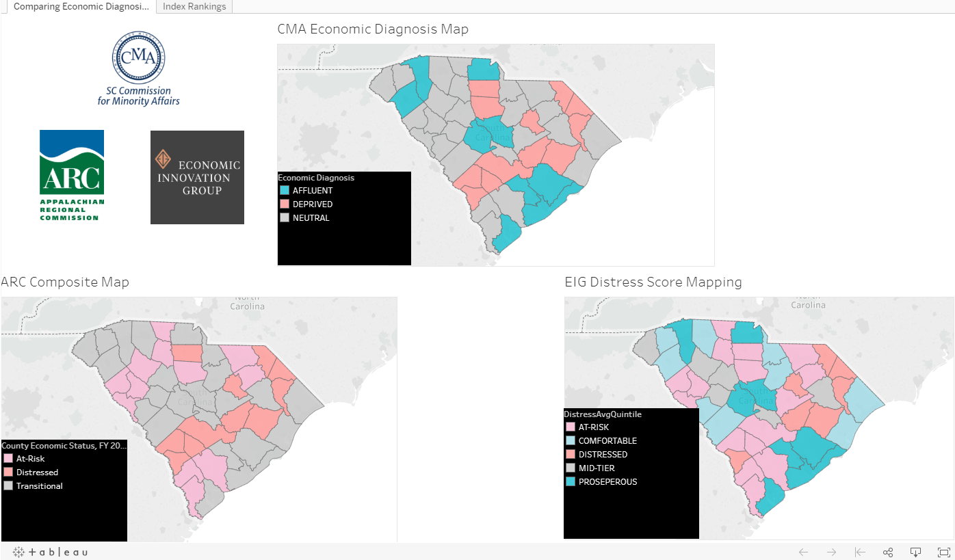Click the Download icon in the toolbar
This screenshot has width=955, height=560.
coord(915,552)
